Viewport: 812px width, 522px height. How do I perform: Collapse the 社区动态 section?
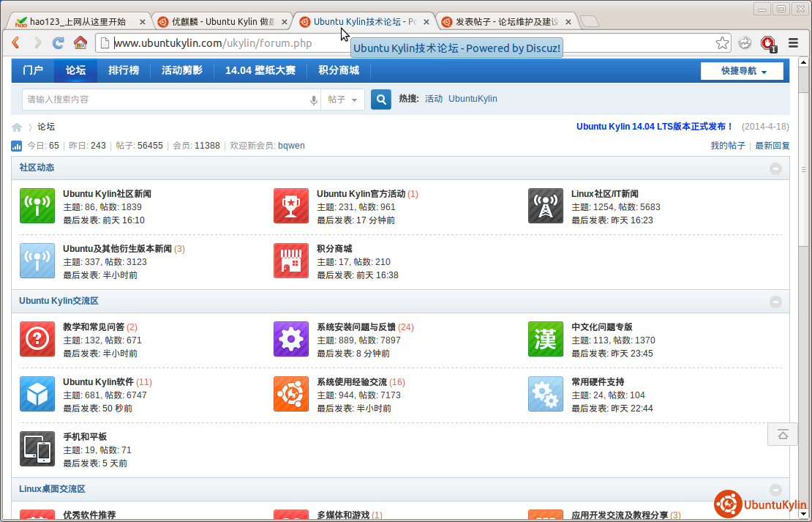[x=775, y=168]
